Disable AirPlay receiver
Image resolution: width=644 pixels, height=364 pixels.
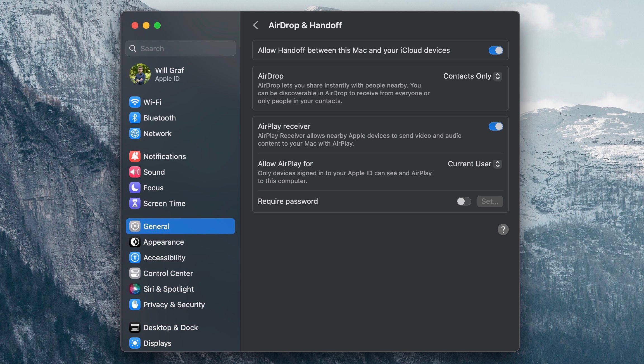coord(495,126)
